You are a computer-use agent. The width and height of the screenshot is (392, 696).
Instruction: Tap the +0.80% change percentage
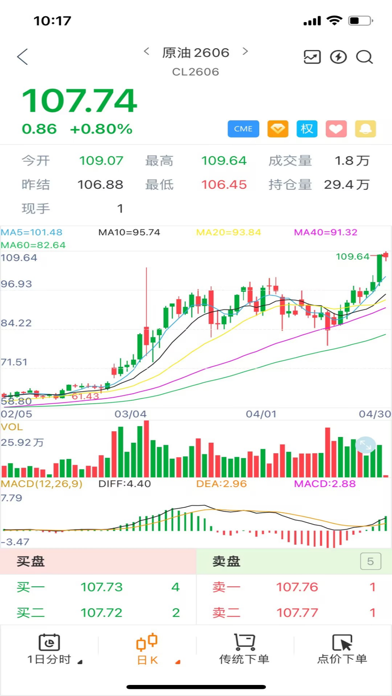(x=101, y=129)
